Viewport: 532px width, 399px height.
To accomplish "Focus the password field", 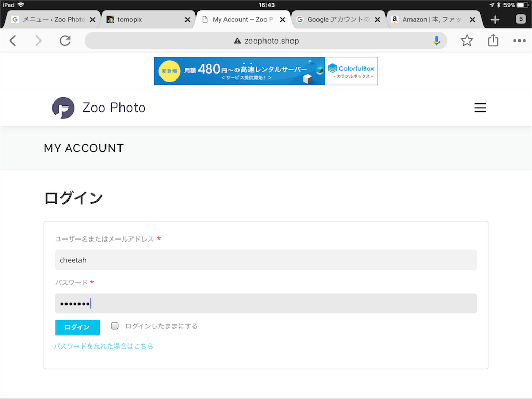I will (x=266, y=303).
